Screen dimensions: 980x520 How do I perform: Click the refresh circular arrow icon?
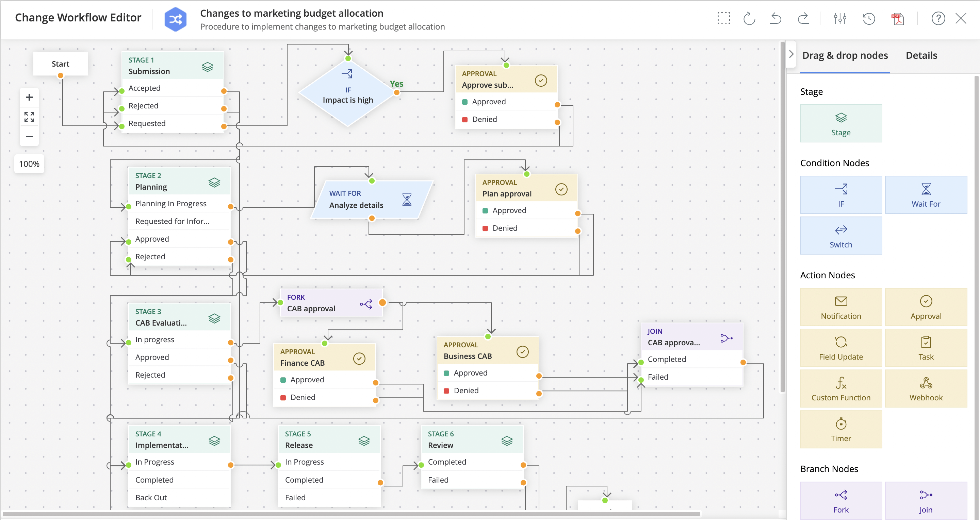[x=749, y=18]
